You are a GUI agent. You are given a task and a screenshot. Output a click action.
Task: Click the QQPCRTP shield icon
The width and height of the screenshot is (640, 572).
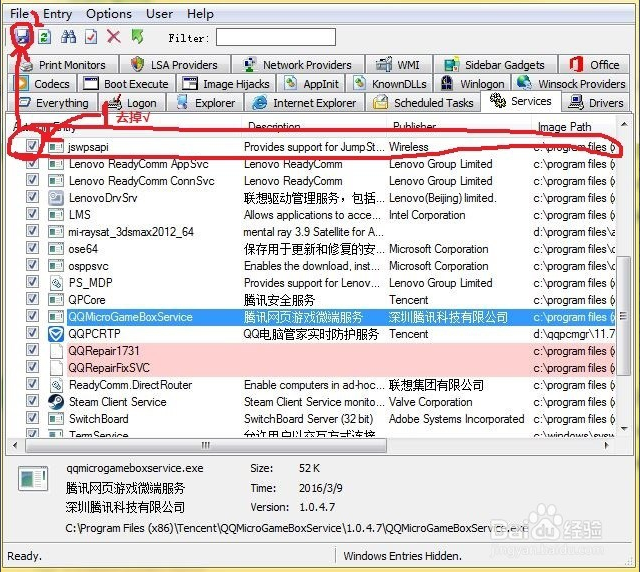(x=56, y=334)
